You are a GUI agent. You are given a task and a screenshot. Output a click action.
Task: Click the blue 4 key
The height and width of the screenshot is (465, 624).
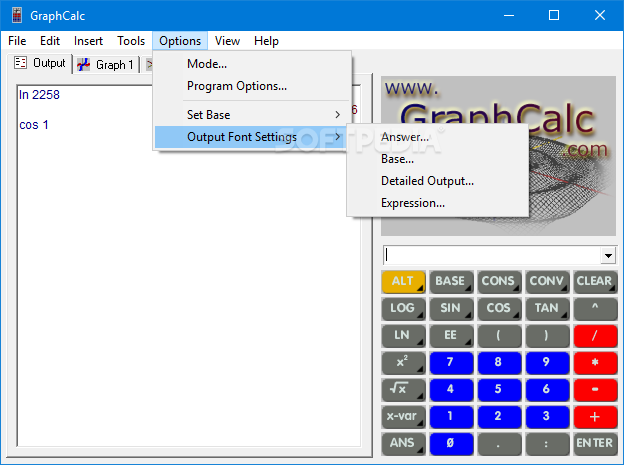point(451,389)
